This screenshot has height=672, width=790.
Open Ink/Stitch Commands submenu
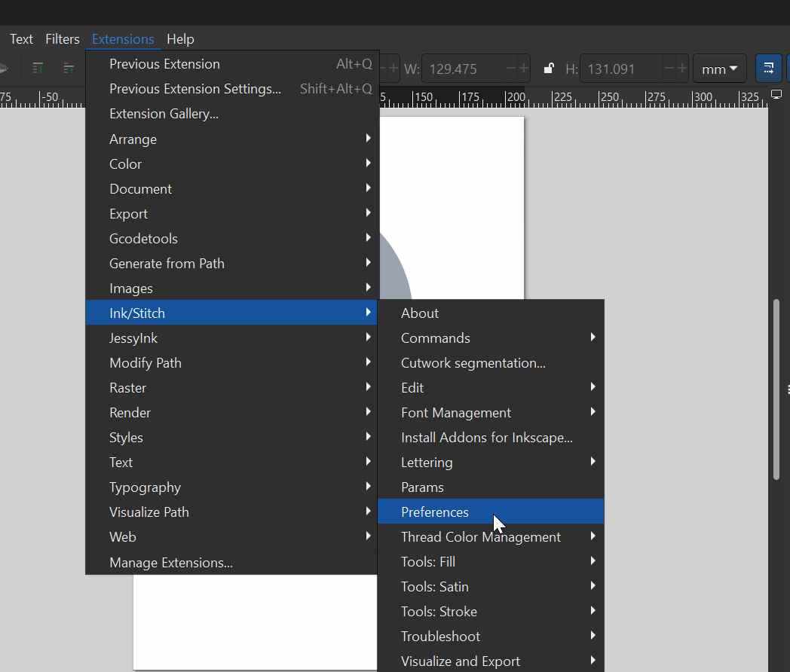(491, 338)
